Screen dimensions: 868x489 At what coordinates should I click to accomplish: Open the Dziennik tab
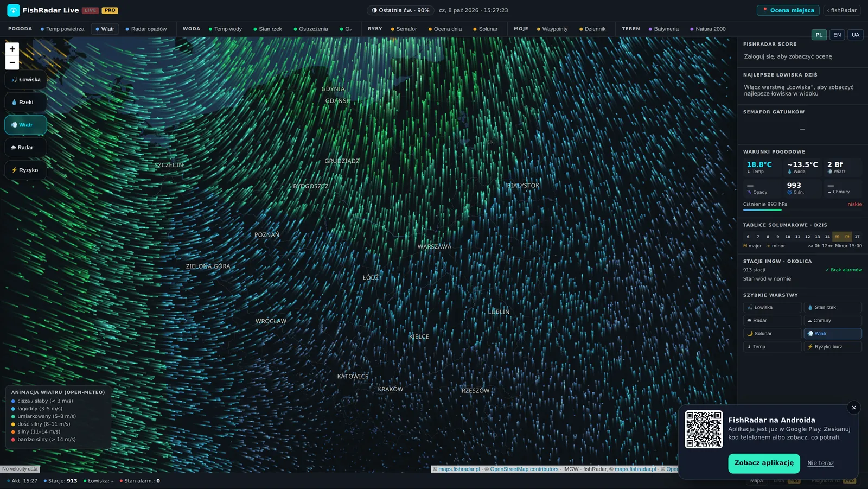point(592,29)
